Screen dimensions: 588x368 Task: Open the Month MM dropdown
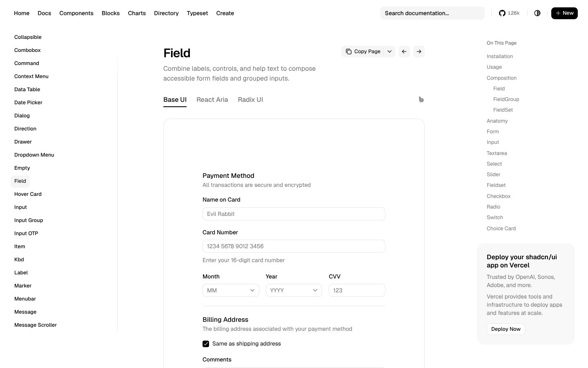[x=231, y=290]
